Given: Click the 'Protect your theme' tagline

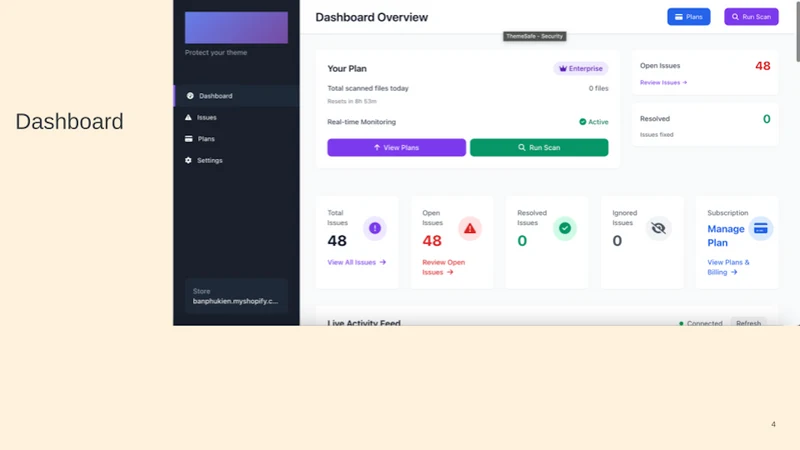Looking at the screenshot, I should (216, 53).
